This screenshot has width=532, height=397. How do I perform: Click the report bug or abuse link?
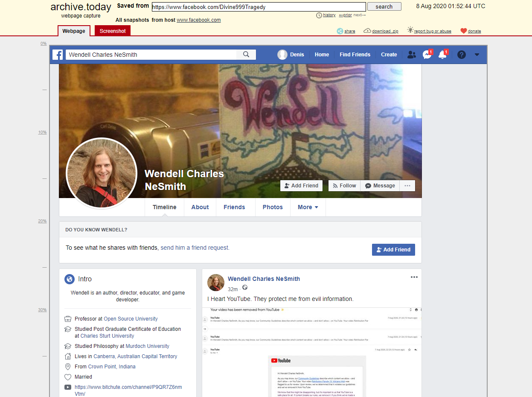[x=433, y=31]
